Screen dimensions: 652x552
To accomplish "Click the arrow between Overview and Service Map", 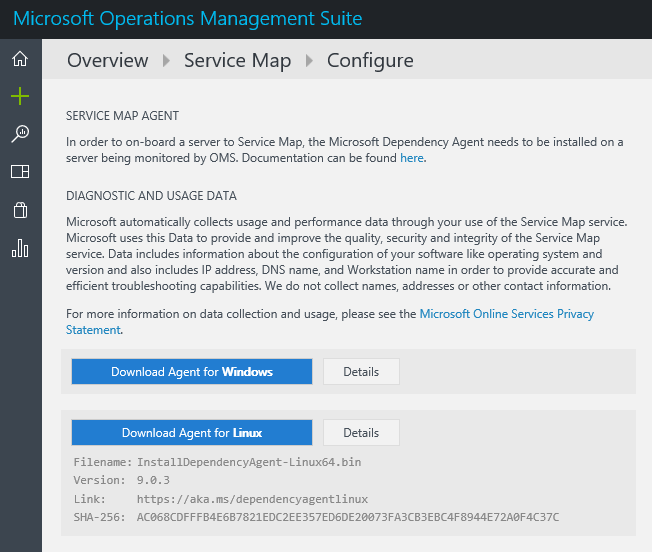I will tap(168, 62).
